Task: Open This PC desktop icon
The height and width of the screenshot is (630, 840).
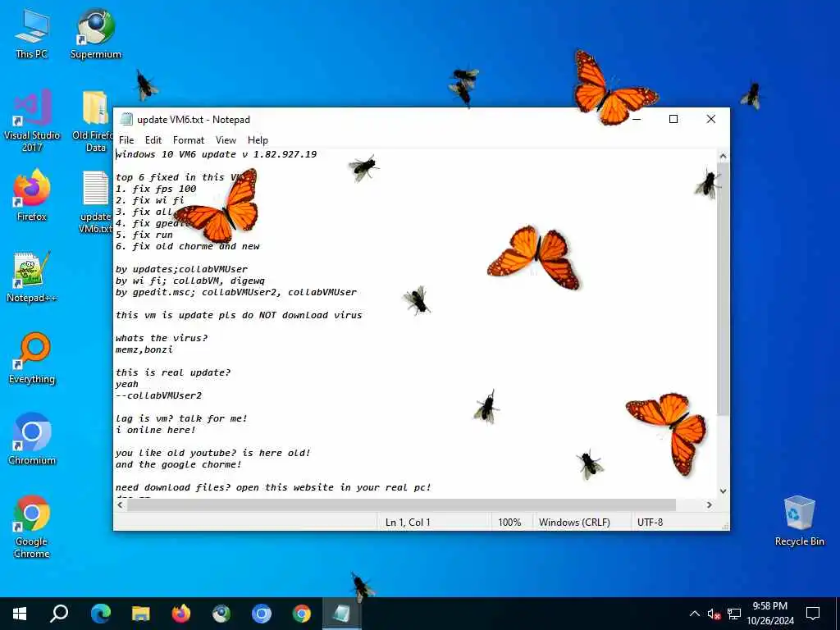Action: pyautogui.click(x=32, y=33)
